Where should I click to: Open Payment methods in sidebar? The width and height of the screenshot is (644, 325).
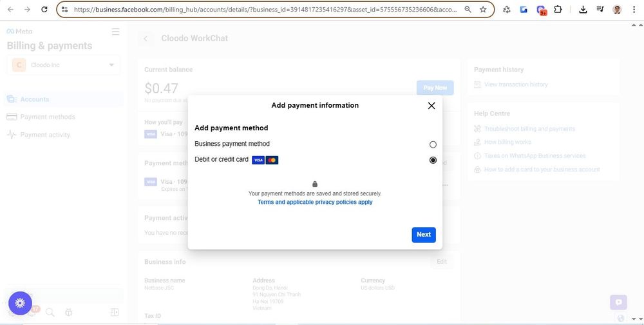point(48,117)
